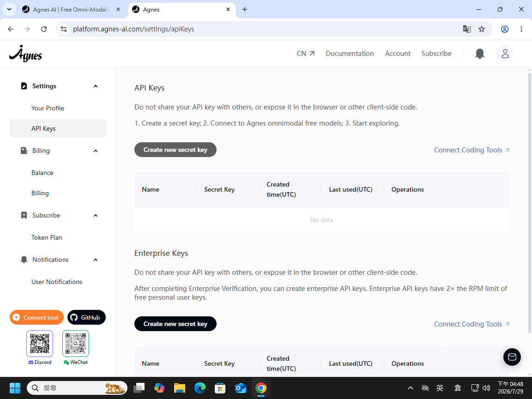Viewport: 532px width, 399px height.
Task: Reload the page
Action: (x=44, y=29)
